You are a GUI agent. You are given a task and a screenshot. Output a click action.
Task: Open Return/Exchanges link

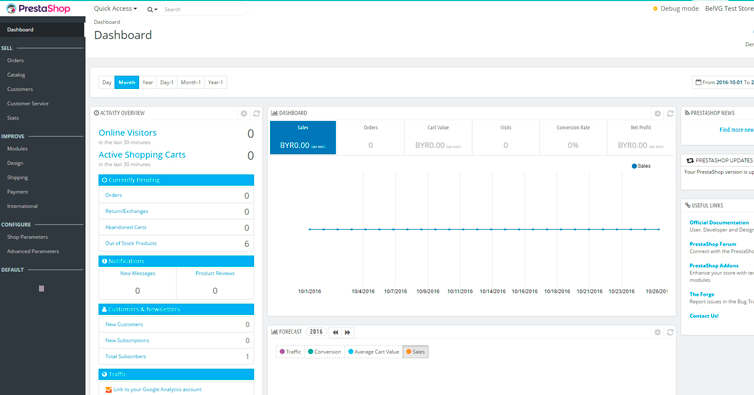point(127,211)
